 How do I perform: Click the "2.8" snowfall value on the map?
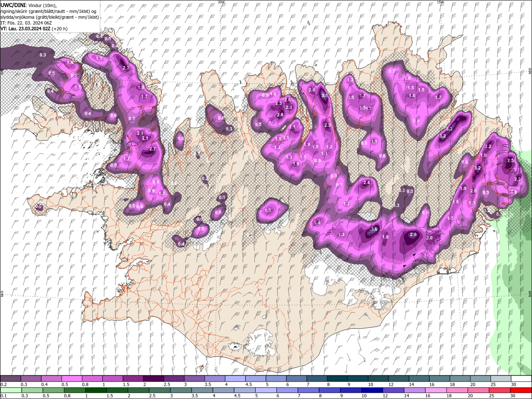pyautogui.click(x=280, y=115)
